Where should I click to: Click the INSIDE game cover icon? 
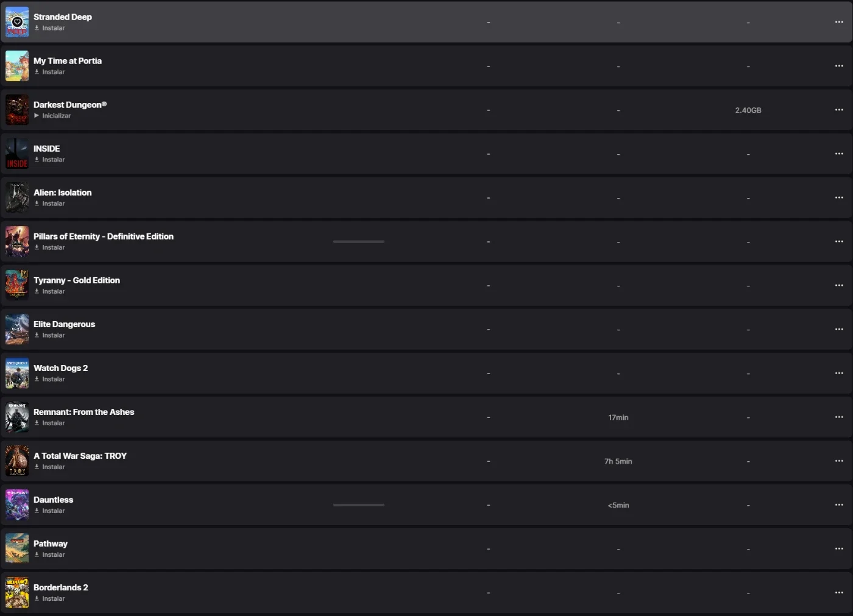[17, 154]
